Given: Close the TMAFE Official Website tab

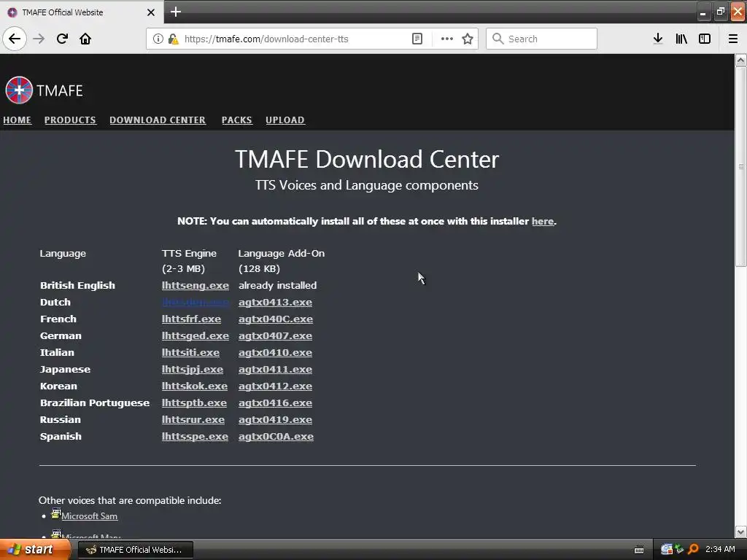Looking at the screenshot, I should click(150, 12).
